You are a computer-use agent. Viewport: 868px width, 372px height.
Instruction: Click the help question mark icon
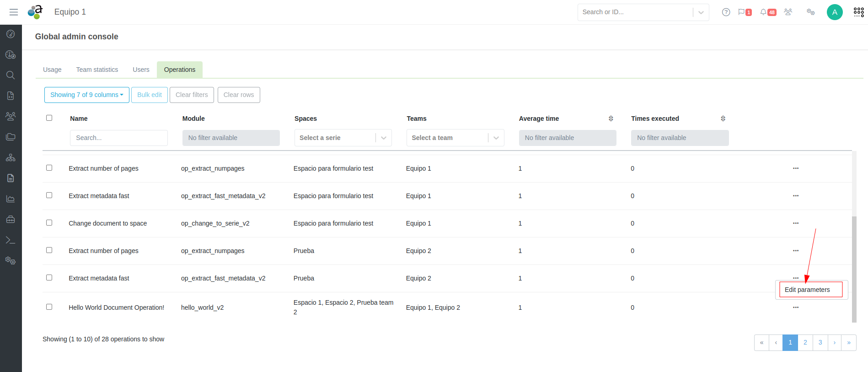click(726, 12)
